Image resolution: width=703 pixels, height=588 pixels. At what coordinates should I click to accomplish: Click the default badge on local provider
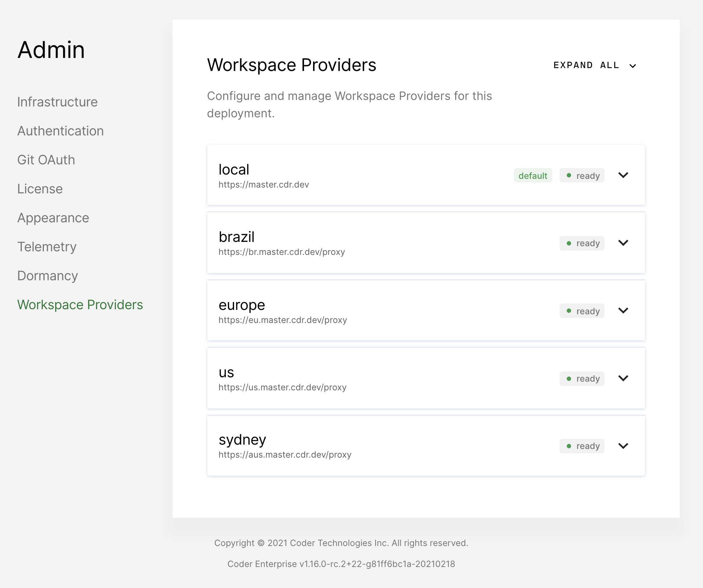pyautogui.click(x=533, y=175)
